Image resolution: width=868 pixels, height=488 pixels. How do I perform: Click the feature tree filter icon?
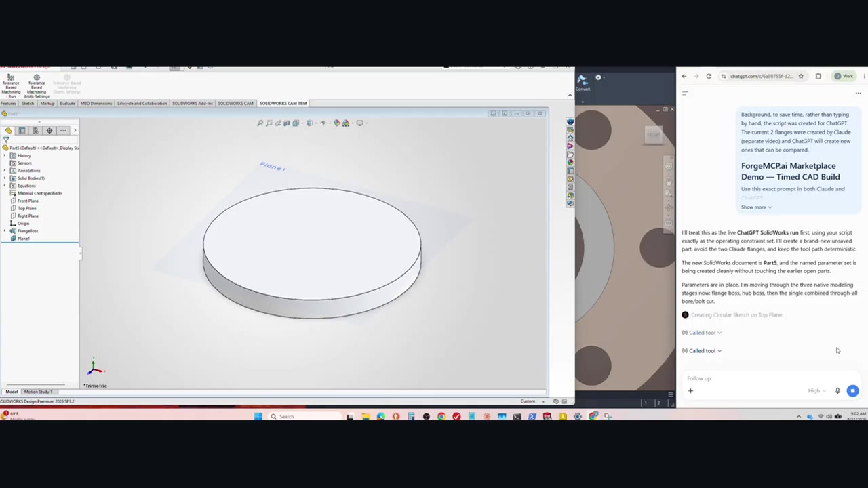click(x=6, y=140)
